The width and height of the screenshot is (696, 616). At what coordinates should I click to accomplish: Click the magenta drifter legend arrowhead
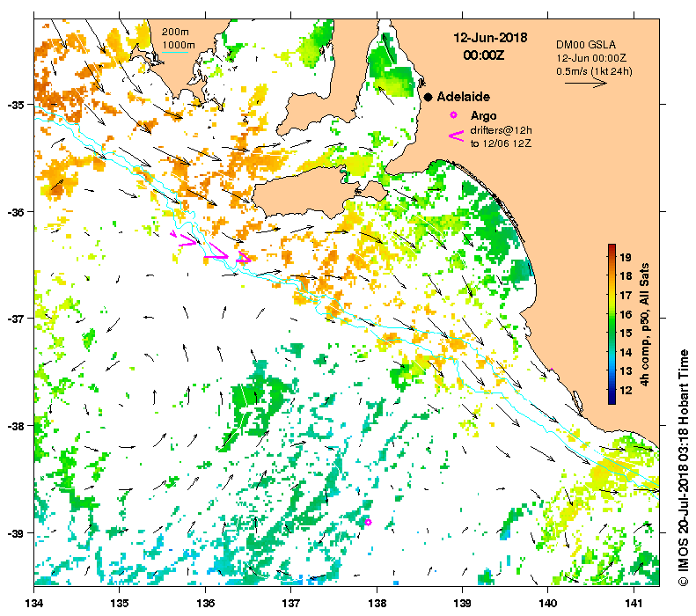pos(457,136)
